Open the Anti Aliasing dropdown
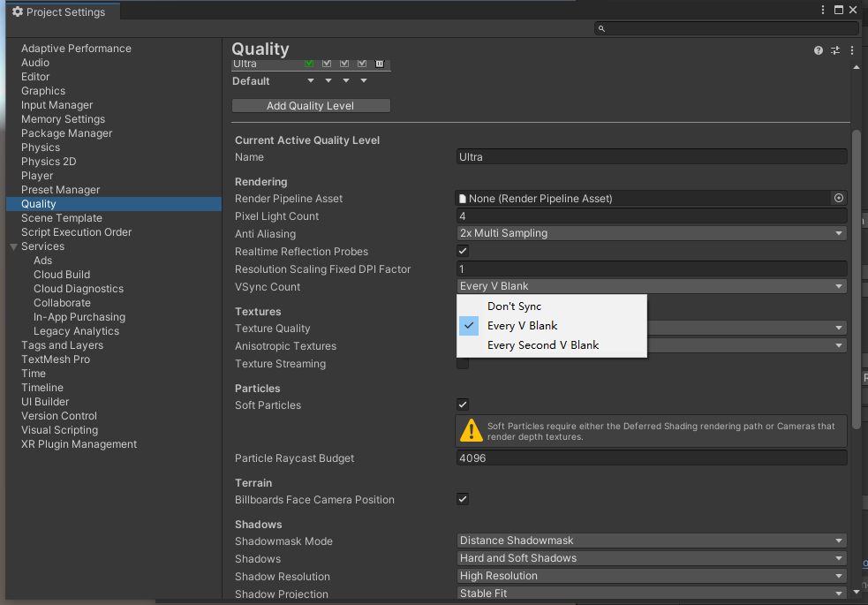This screenshot has height=605, width=868. [652, 233]
